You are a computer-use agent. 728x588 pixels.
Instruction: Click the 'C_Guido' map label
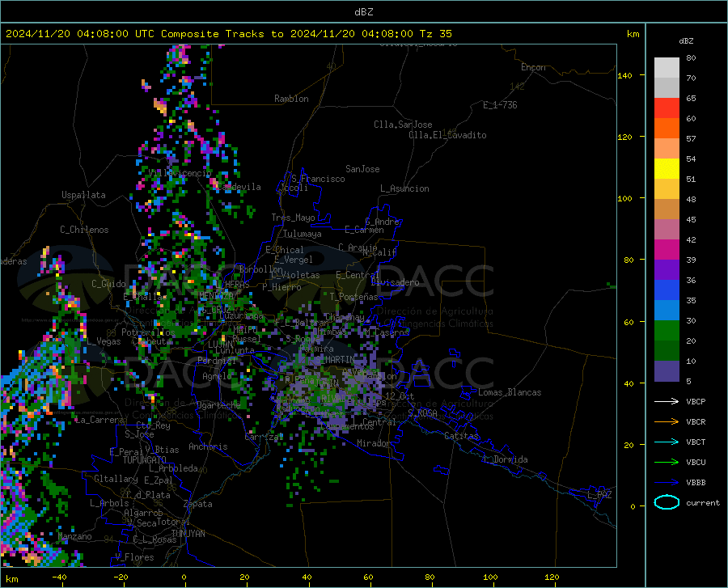(108, 284)
